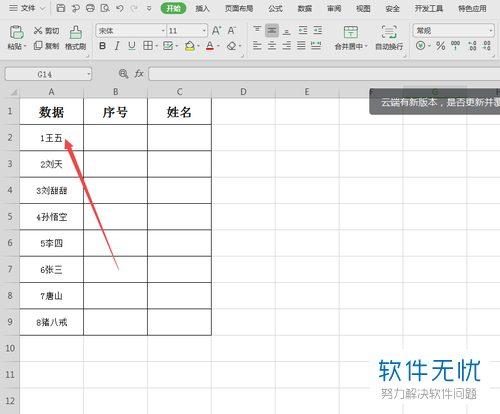
Task: Copy selection with 复制
Action: pos(46,46)
